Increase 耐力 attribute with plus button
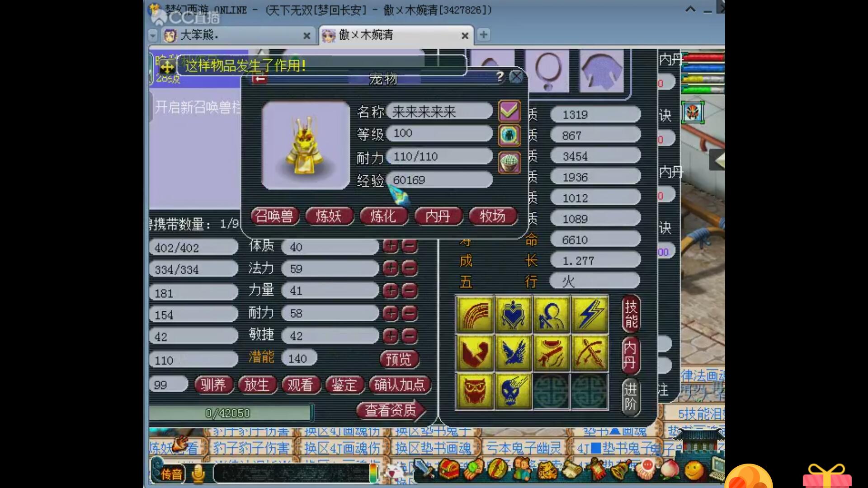The height and width of the screenshot is (488, 868). [391, 313]
